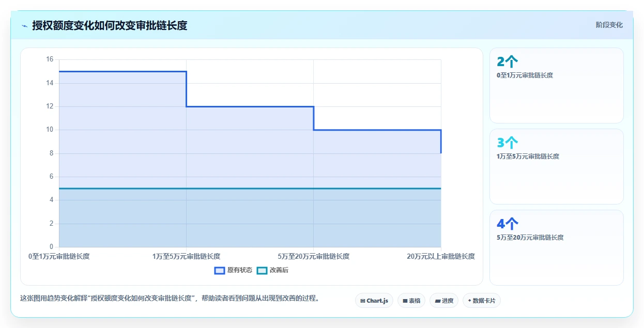
Task: Open the 2个 data card
Action: [557, 85]
